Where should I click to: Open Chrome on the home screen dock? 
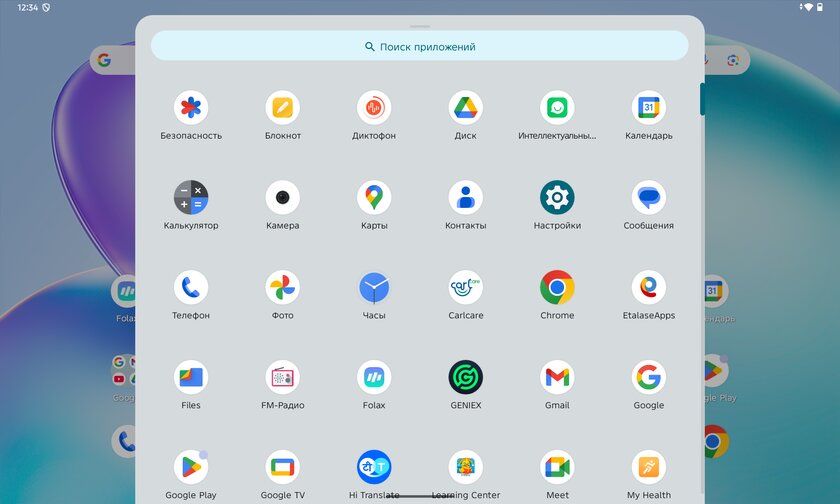coord(716,442)
